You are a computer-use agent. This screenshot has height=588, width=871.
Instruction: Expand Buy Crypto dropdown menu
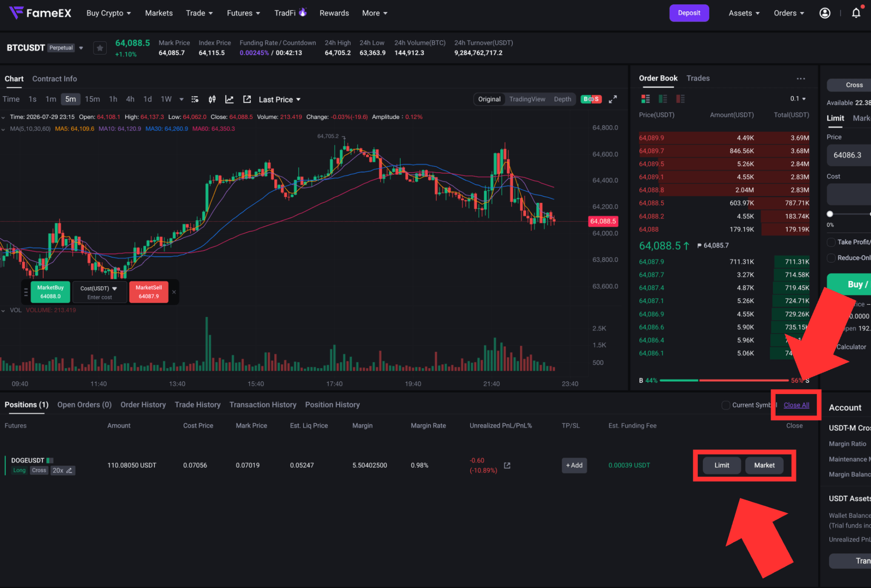tap(108, 13)
